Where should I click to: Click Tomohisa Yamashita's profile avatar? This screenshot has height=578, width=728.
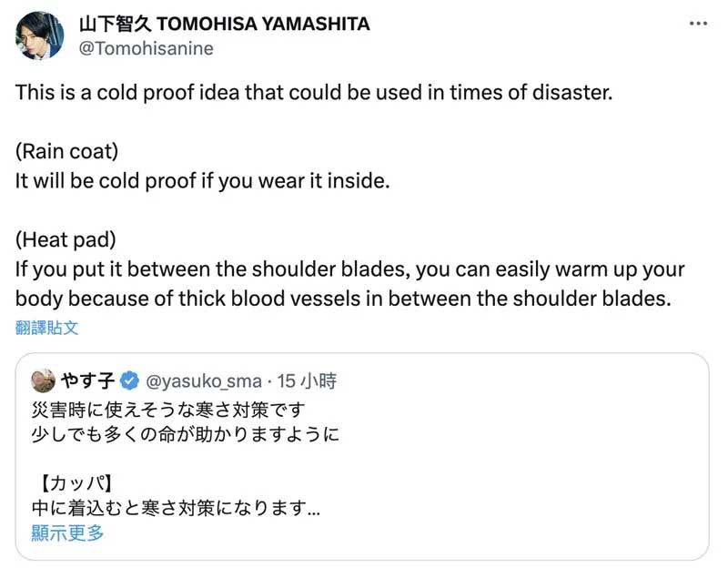[x=39, y=35]
